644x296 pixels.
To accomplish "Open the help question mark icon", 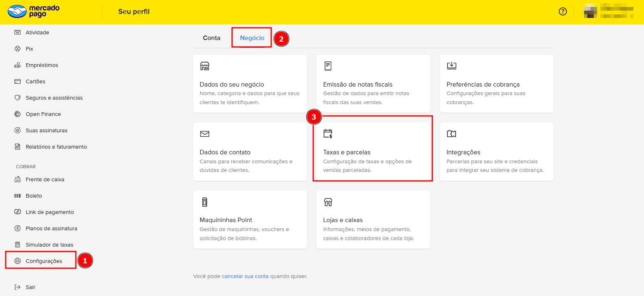I will pos(563,11).
